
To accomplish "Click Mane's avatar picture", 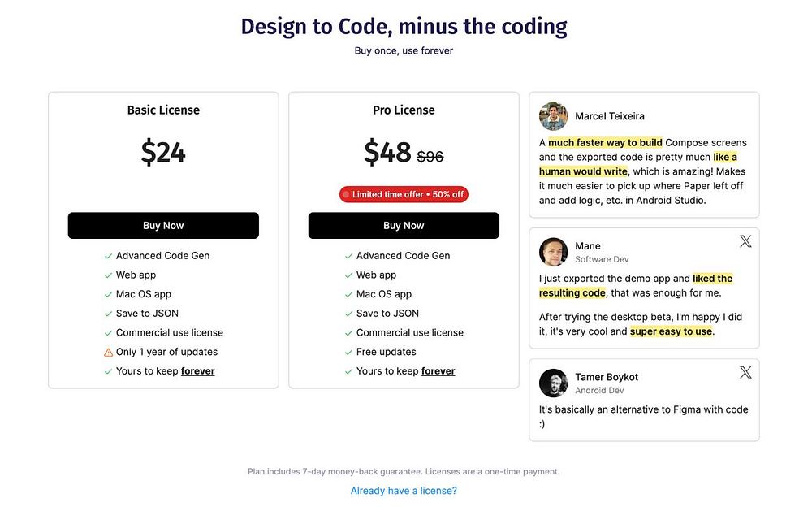I will (553, 252).
